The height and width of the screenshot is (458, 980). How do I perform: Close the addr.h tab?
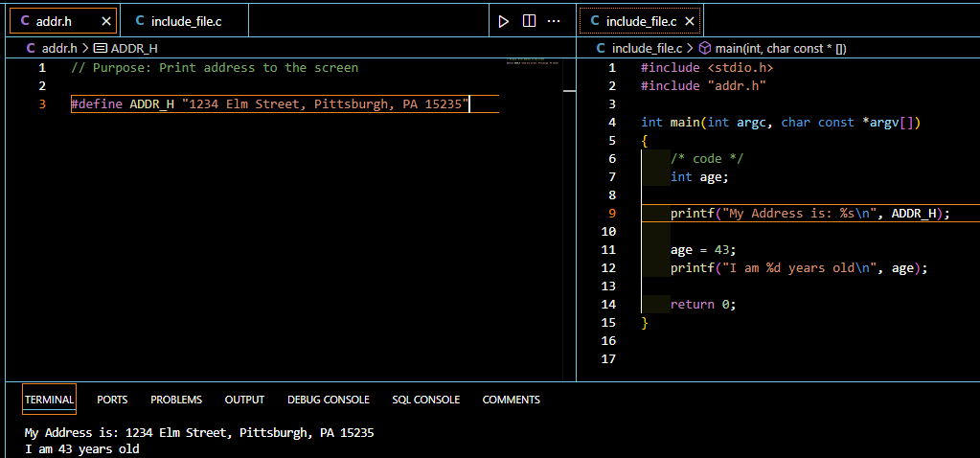(x=106, y=21)
